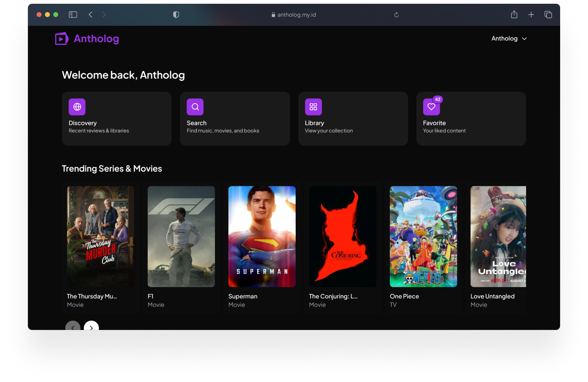Open the Superman movie poster
The image size is (588, 382).
tap(262, 236)
